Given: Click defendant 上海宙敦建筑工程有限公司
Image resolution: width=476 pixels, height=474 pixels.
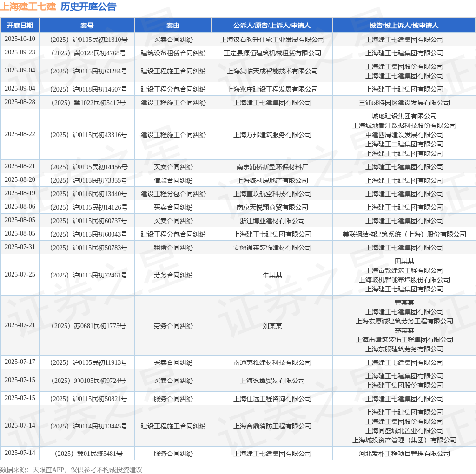Looking at the screenshot, I should pos(404,270).
